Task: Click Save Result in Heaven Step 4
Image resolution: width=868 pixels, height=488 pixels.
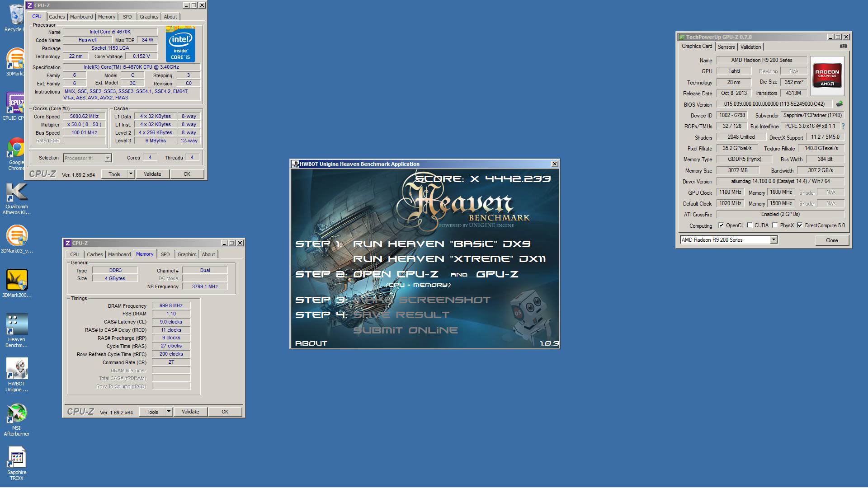Action: point(401,315)
